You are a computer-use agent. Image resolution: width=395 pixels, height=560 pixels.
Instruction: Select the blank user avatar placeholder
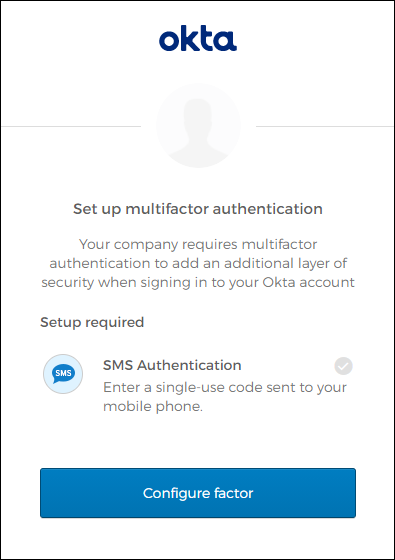tap(199, 126)
